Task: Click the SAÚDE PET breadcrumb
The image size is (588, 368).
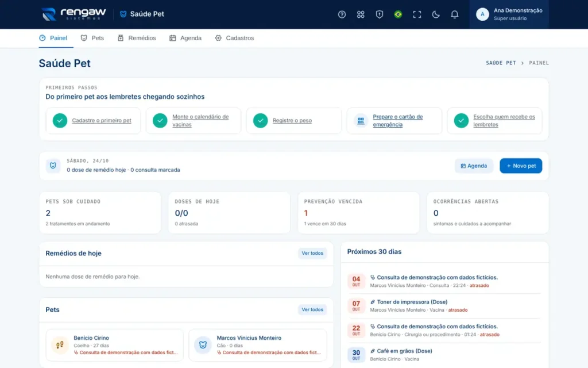Action: click(x=501, y=63)
